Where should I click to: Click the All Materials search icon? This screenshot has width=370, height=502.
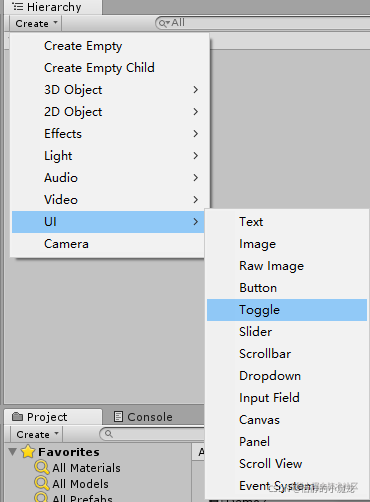point(42,467)
